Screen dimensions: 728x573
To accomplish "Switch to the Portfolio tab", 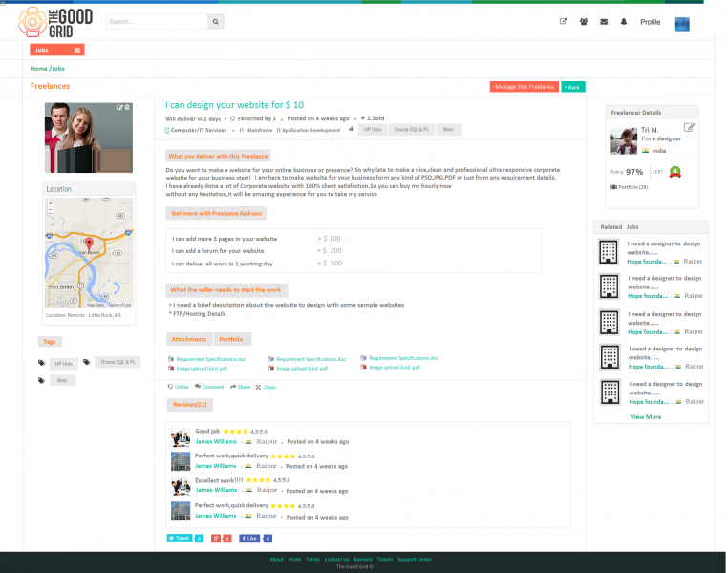I will (x=231, y=339).
